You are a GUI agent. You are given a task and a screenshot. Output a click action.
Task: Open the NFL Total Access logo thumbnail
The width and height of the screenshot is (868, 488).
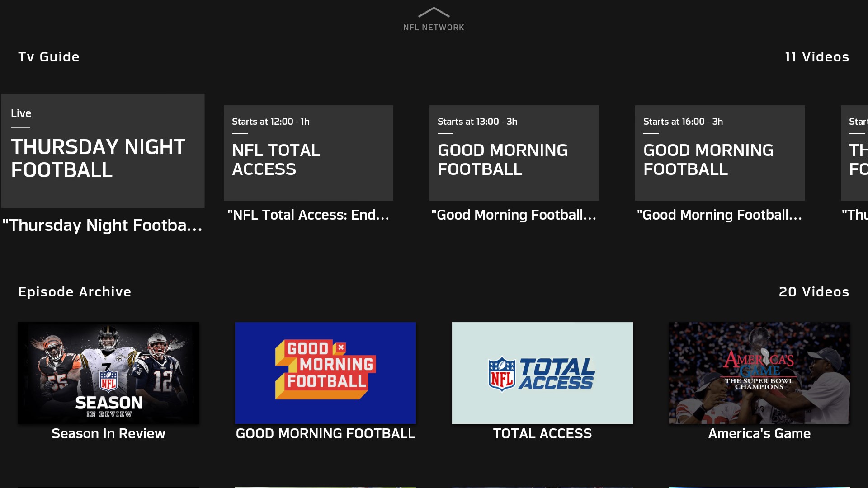(x=542, y=373)
